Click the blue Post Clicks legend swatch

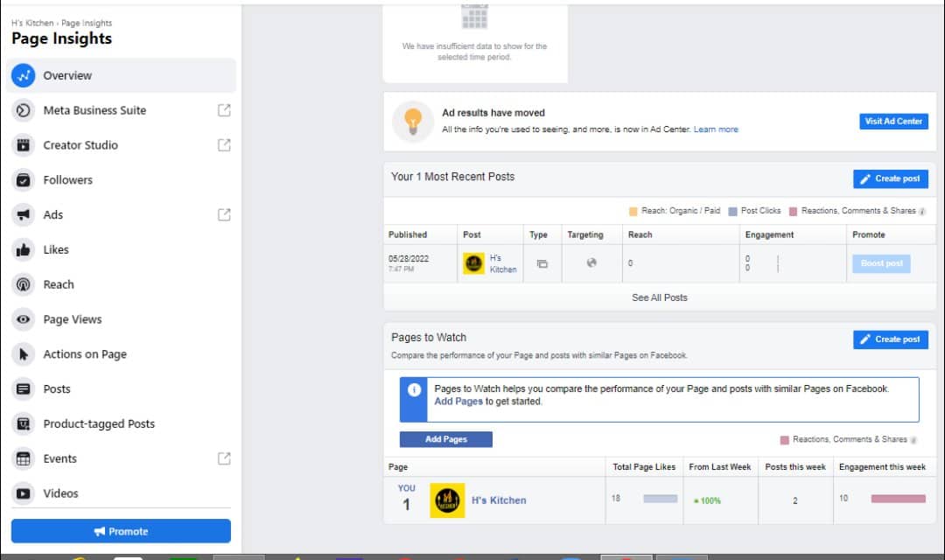[733, 212]
